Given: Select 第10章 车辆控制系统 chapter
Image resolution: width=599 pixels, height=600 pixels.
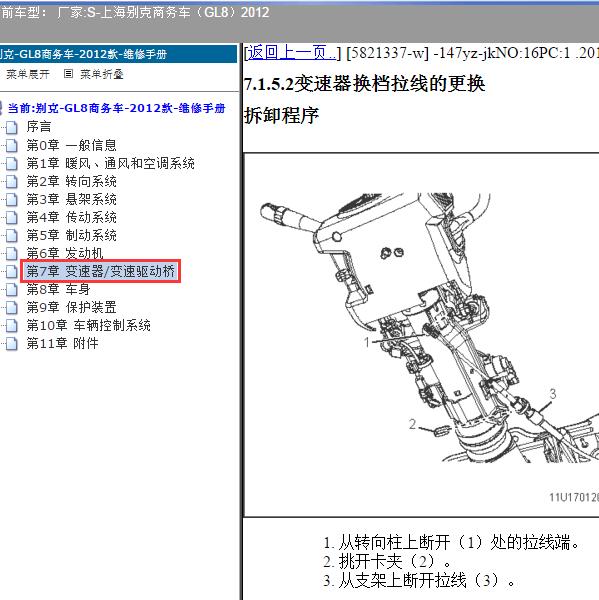Looking at the screenshot, I should tap(88, 325).
